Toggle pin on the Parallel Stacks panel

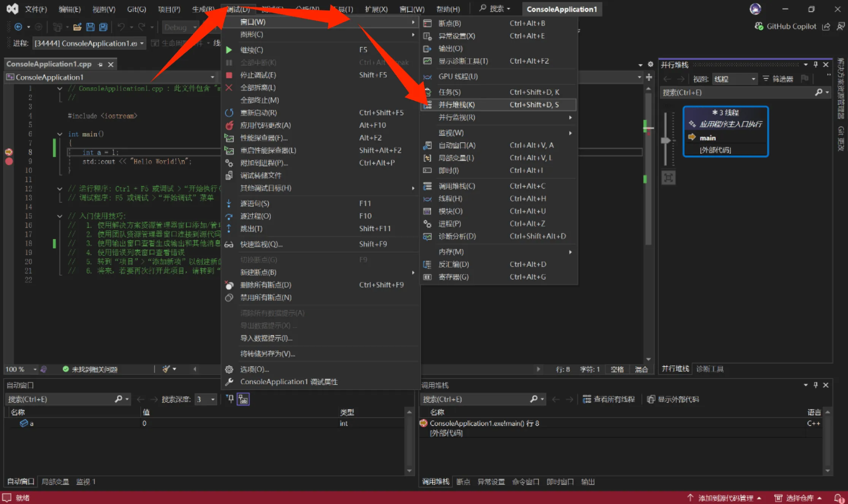pyautogui.click(x=815, y=65)
